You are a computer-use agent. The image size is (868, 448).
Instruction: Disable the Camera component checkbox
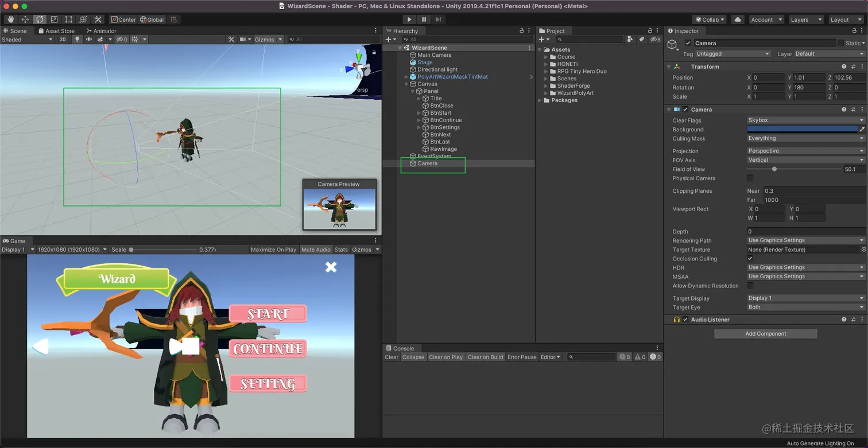pyautogui.click(x=685, y=110)
